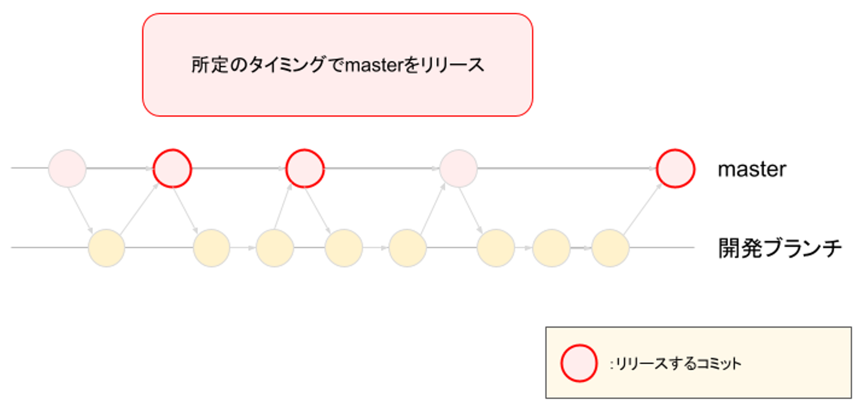Select the rightmost red release commit beside master label

pos(675,169)
